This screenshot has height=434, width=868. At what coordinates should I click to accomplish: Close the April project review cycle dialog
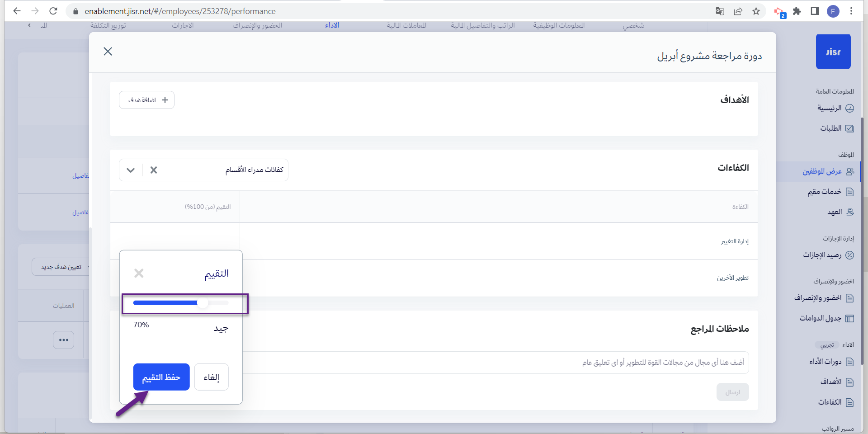click(108, 52)
